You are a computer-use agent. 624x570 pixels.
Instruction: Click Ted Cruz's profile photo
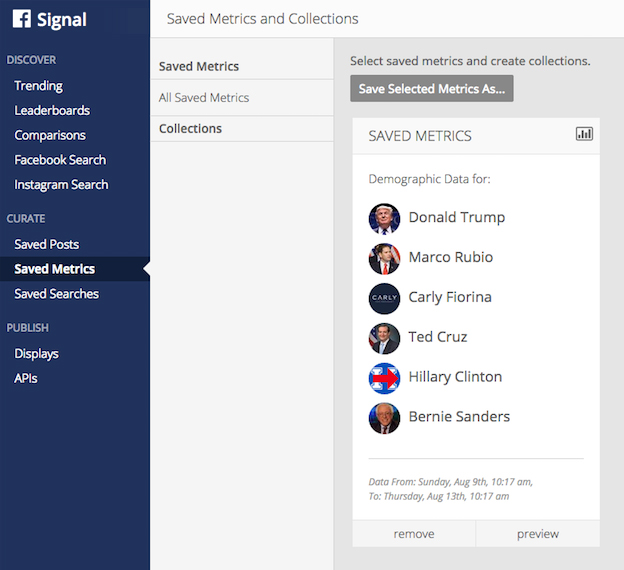coord(384,338)
